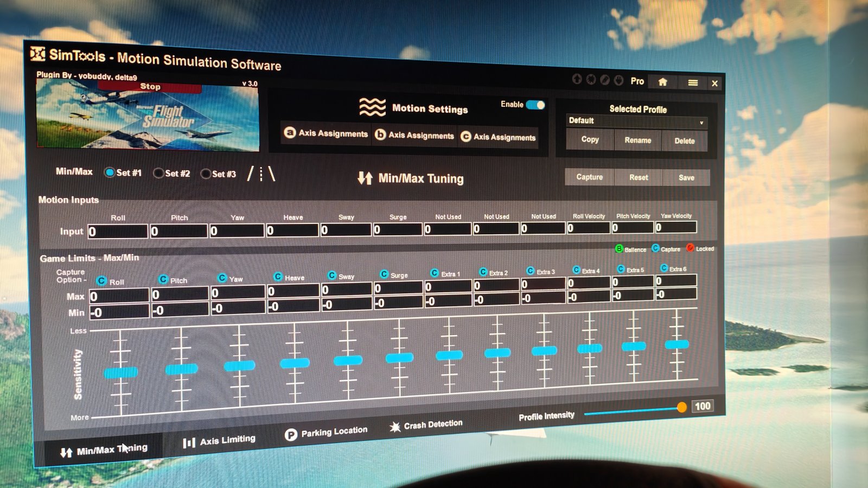Click the capture option icon for Roll
The image size is (868, 488).
pyautogui.click(x=101, y=281)
